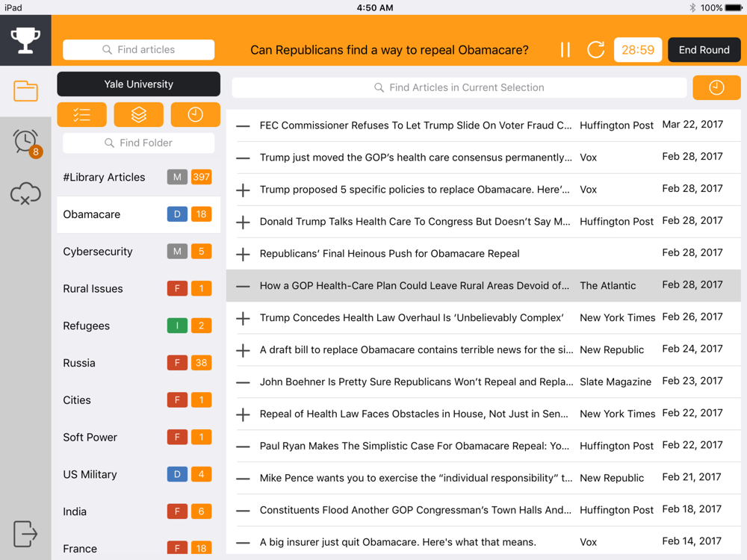Tap the green I tag on Refugees

tap(177, 326)
